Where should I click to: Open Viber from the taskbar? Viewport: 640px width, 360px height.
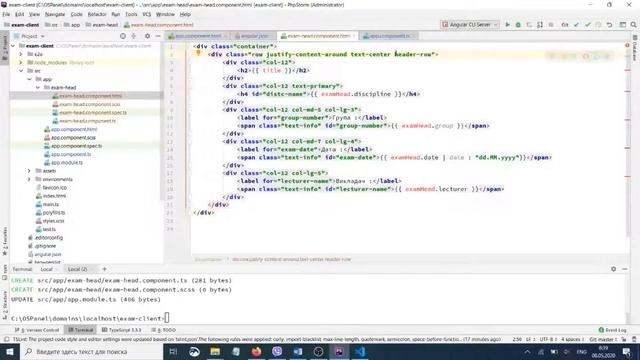click(277, 351)
